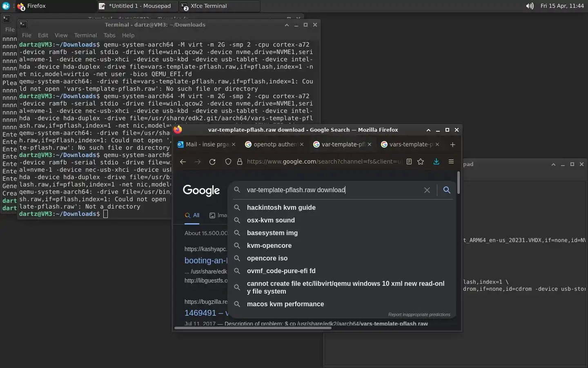
Task: Go back in Firefox
Action: click(x=183, y=162)
